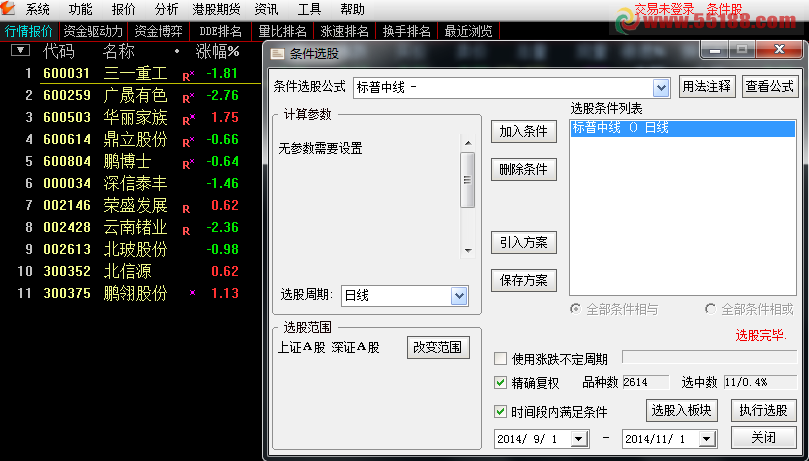Screen dimensions: 809x461
Task: Toggle 时间段内满足条件 checkbox
Action: [x=500, y=411]
